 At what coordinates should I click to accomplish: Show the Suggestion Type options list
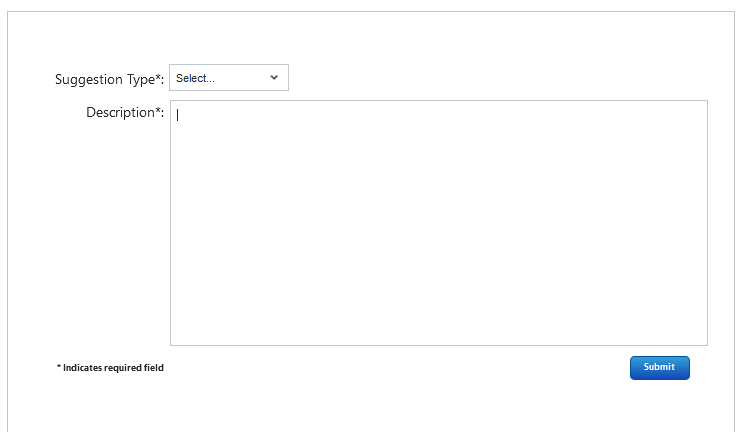coord(229,78)
